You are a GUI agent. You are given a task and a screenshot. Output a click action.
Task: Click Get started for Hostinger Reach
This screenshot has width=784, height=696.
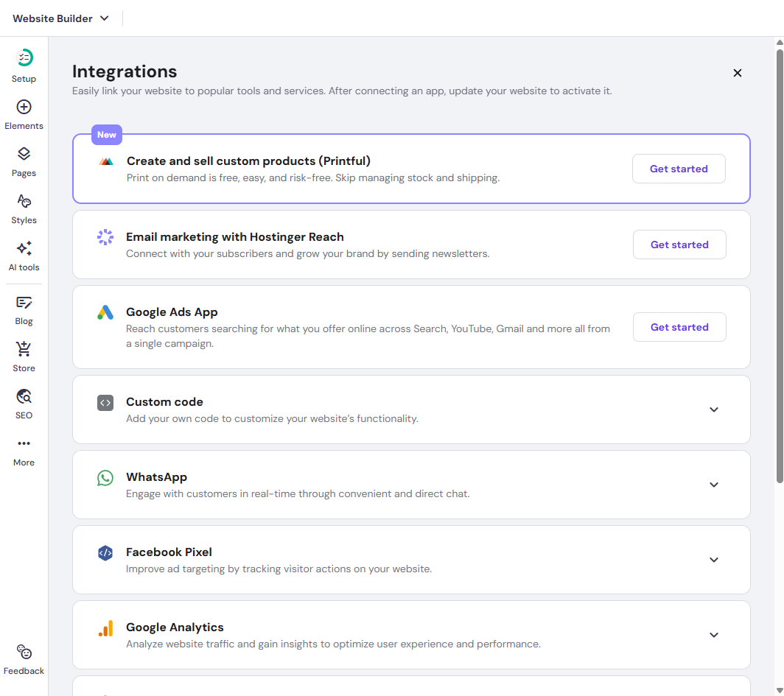click(679, 245)
